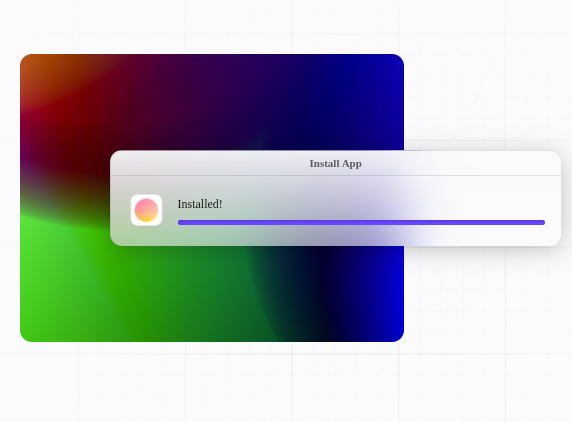
Task: Click the "Install App" dialog title
Action: tap(336, 163)
